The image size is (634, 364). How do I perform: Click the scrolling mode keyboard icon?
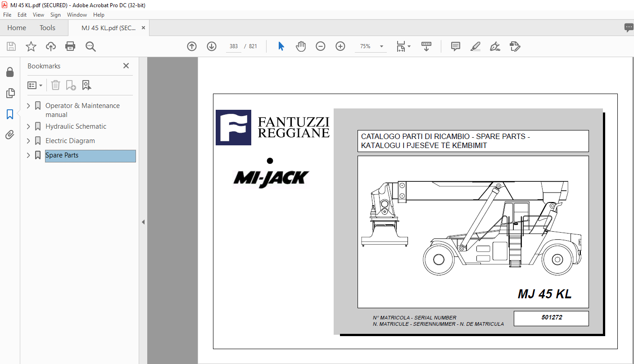pos(426,46)
